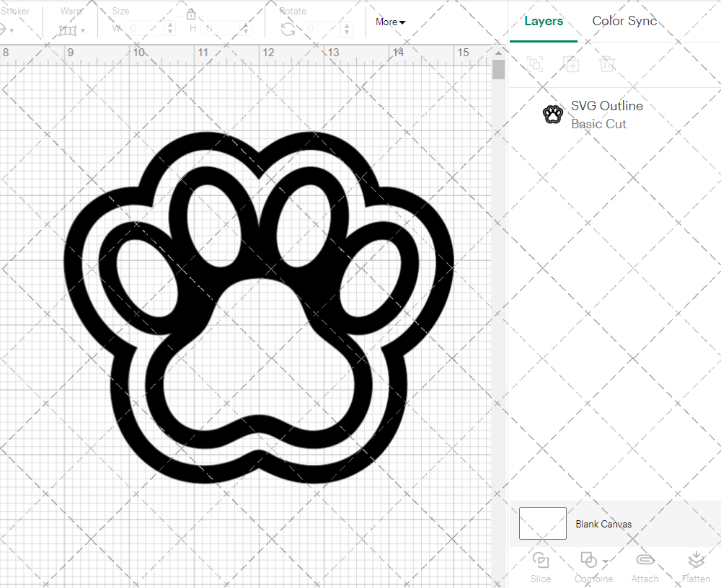Select the SVG Outline Basic Cut layer
This screenshot has width=721, height=588.
pyautogui.click(x=607, y=115)
